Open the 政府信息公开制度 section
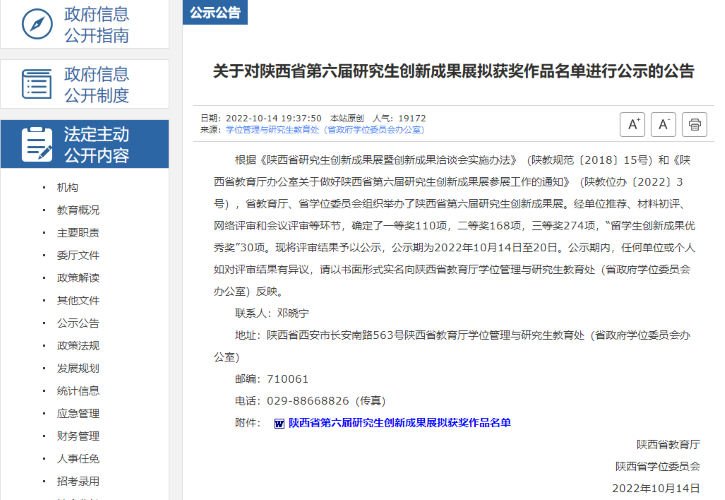The width and height of the screenshot is (725, 500). point(96,85)
